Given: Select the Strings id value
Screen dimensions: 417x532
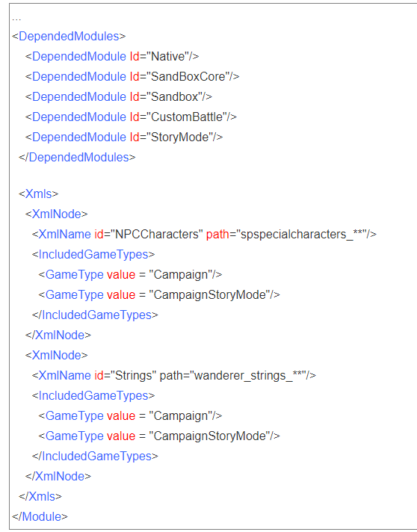Looking at the screenshot, I should [x=134, y=376].
